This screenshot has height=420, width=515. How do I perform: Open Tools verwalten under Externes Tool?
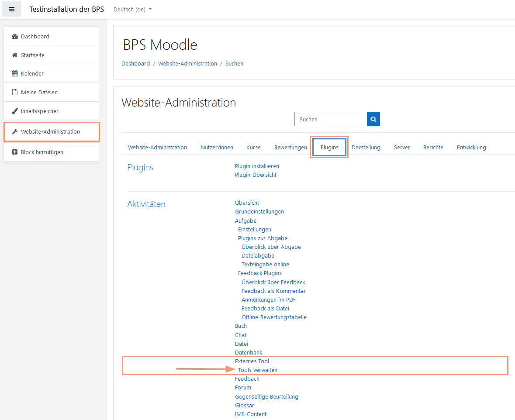tap(257, 370)
